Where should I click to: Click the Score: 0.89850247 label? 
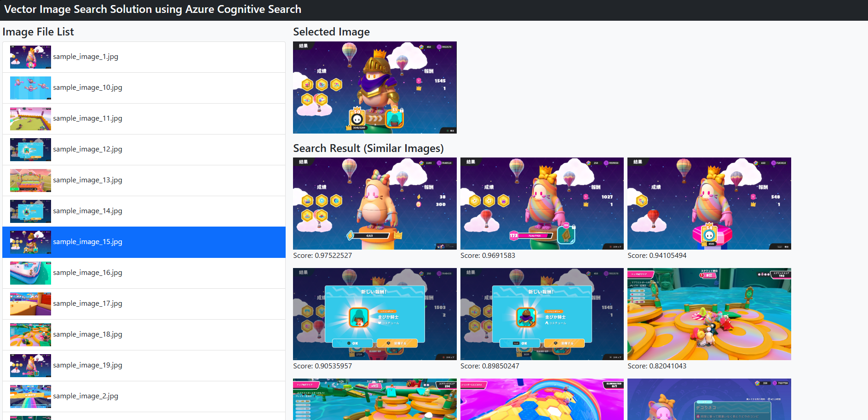pyautogui.click(x=490, y=366)
